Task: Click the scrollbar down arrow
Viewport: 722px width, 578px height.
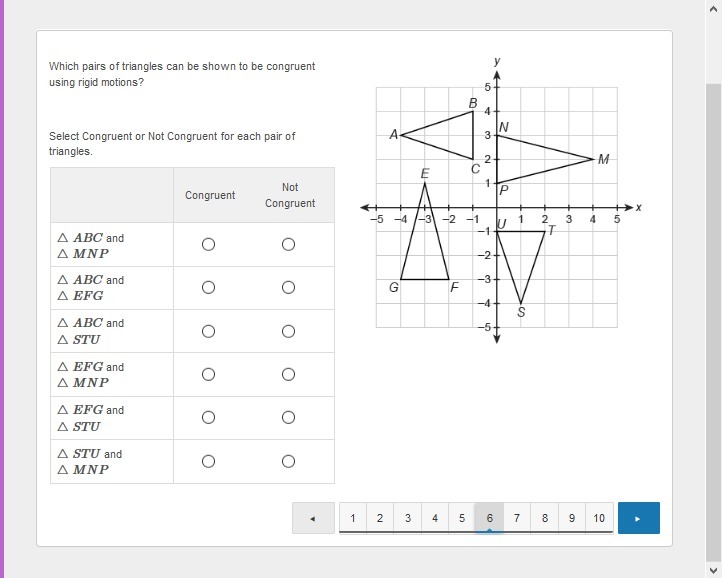Action: [x=713, y=569]
